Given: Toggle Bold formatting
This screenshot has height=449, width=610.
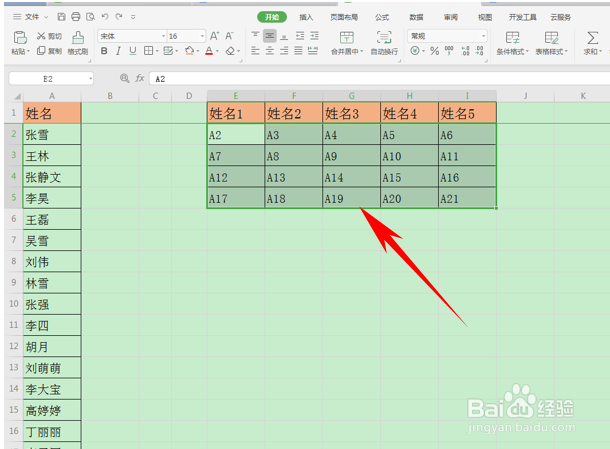Looking at the screenshot, I should click(104, 51).
